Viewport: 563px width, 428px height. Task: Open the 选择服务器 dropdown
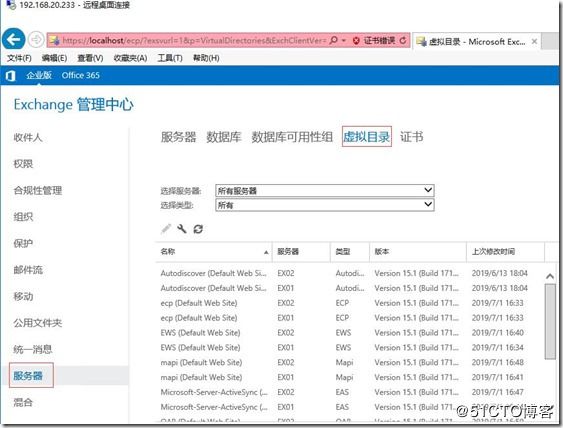click(x=325, y=190)
